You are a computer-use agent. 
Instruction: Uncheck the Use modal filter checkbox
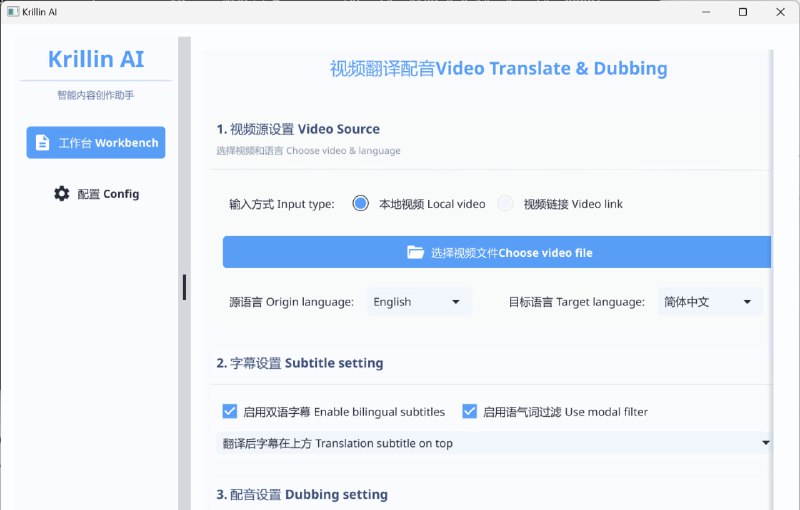(x=469, y=411)
